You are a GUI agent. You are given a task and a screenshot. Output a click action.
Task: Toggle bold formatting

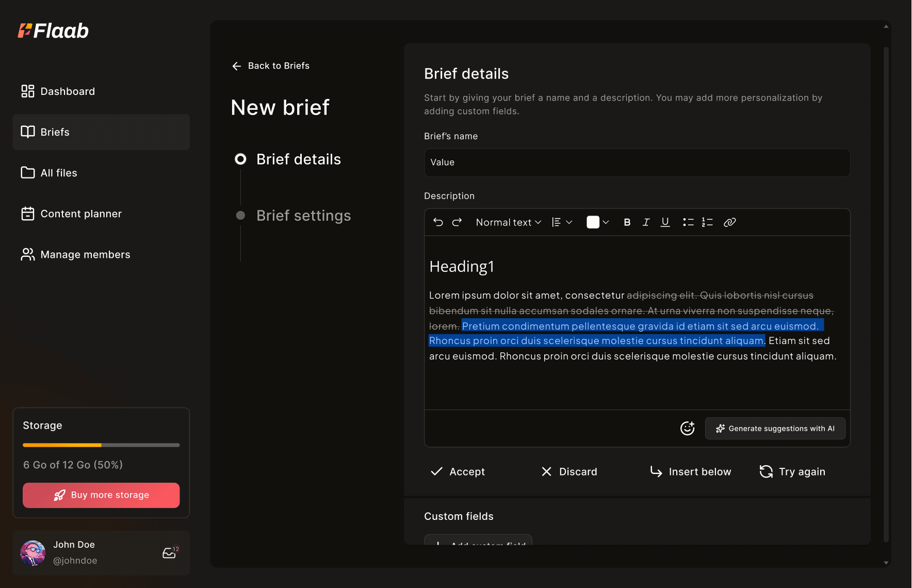(x=627, y=222)
